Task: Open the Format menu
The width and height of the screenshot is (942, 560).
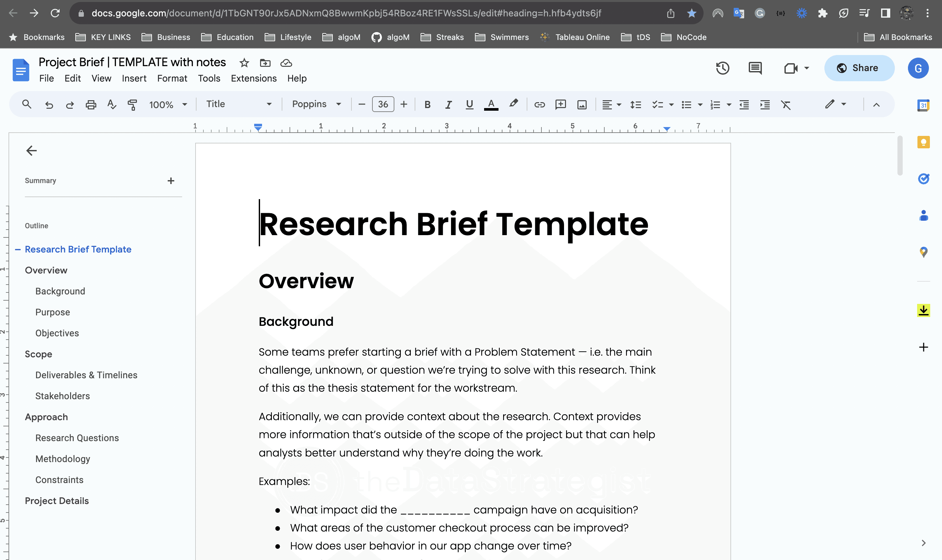Action: pos(172,79)
